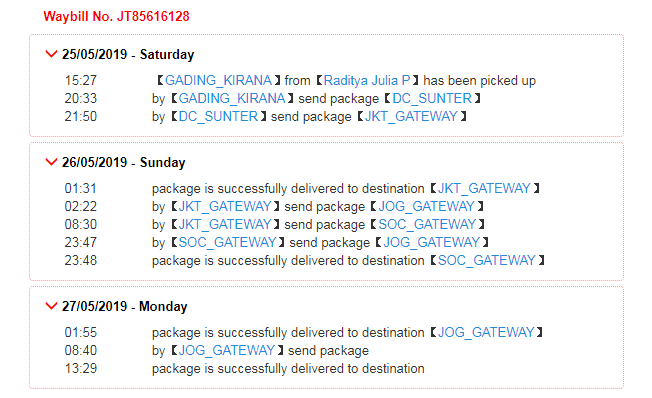Image resolution: width=652 pixels, height=398 pixels.
Task: Click GADING_KIRANA link in the 20:33 entry
Action: click(232, 99)
